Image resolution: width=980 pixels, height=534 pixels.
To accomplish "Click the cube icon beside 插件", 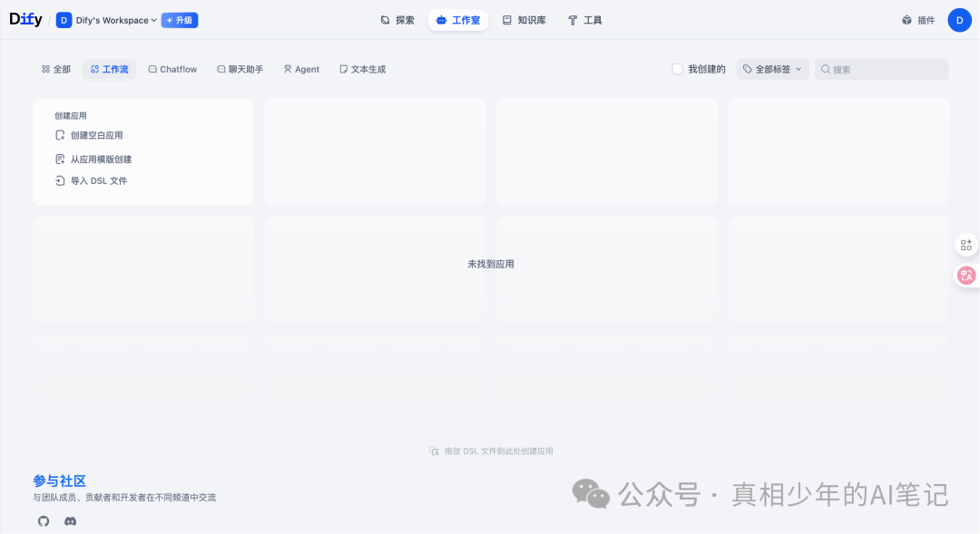I will (906, 20).
